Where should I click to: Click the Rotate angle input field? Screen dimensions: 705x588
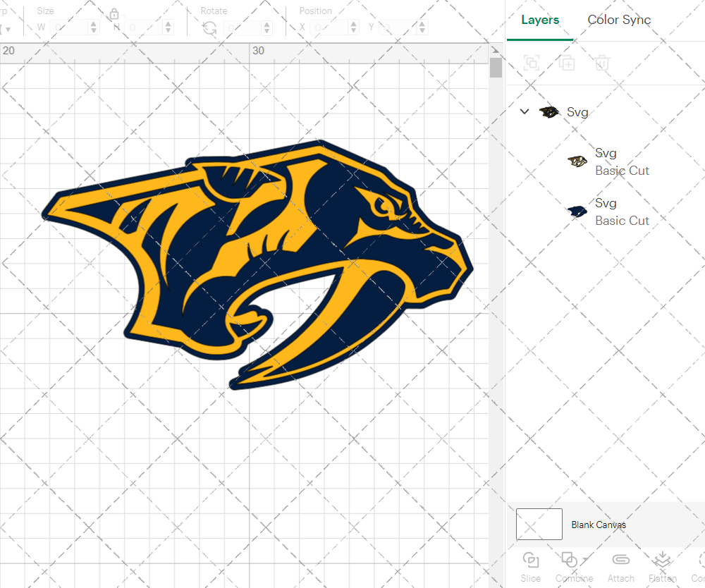(242, 28)
